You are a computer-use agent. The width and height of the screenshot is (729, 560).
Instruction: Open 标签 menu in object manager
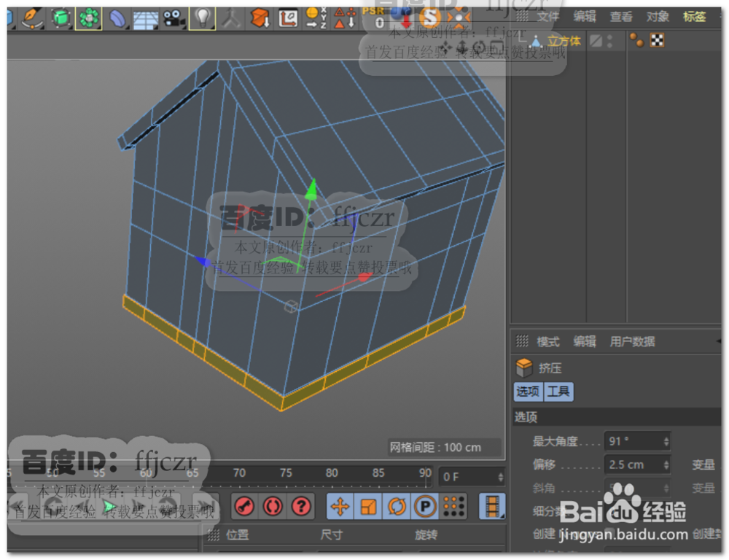[695, 17]
